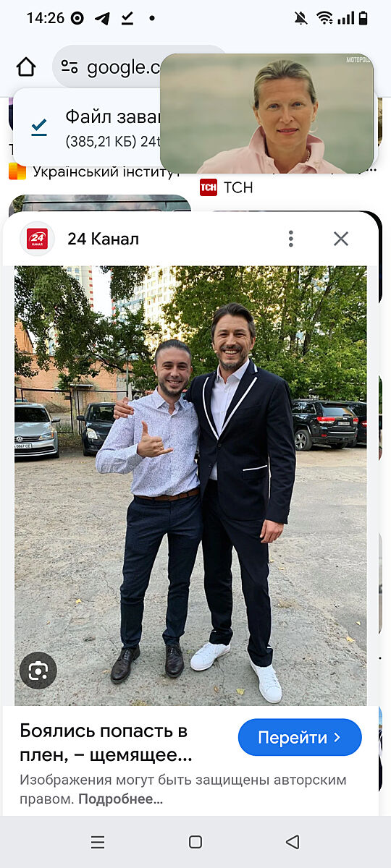Tap the Chrome home icon
Viewport: 391px width, 868px height.
coord(25,67)
